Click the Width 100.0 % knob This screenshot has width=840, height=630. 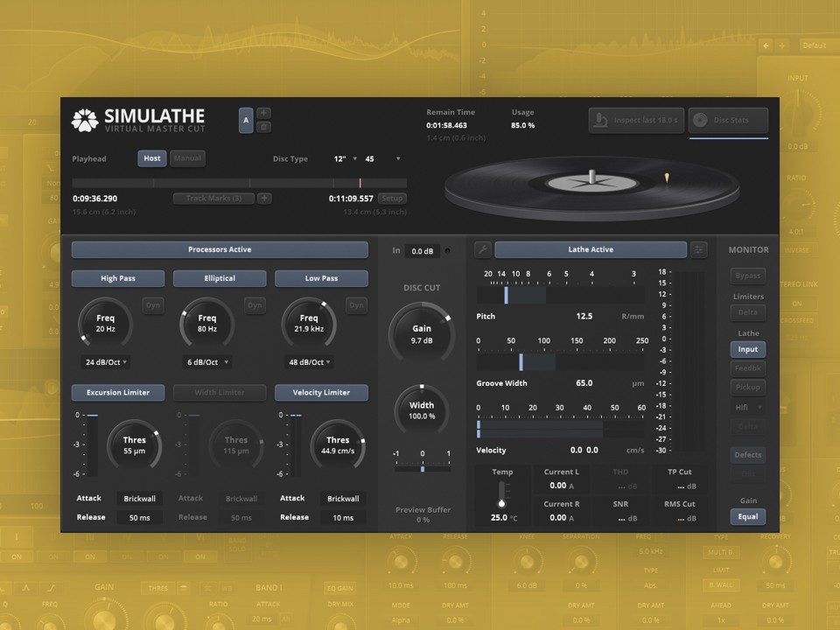[x=422, y=409]
